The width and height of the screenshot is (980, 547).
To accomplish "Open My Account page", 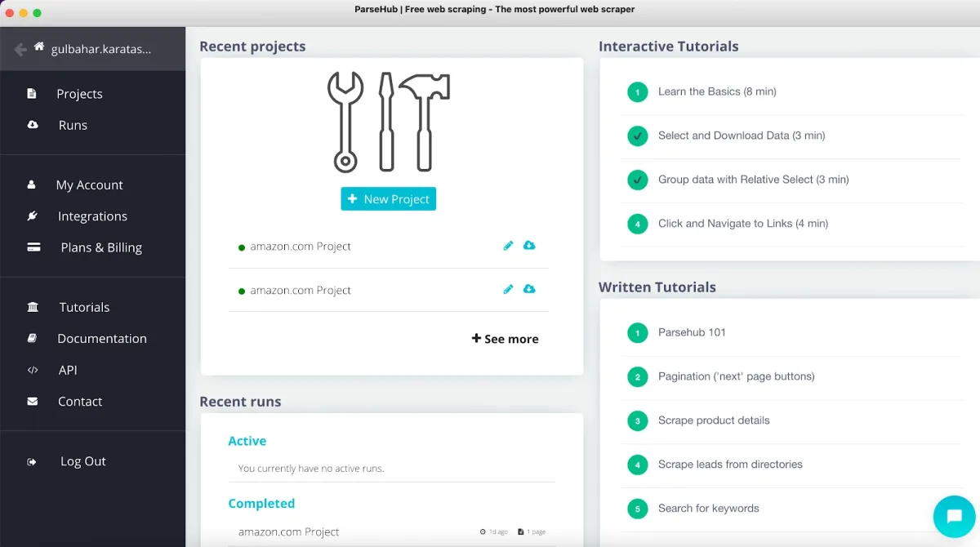I will click(x=89, y=185).
